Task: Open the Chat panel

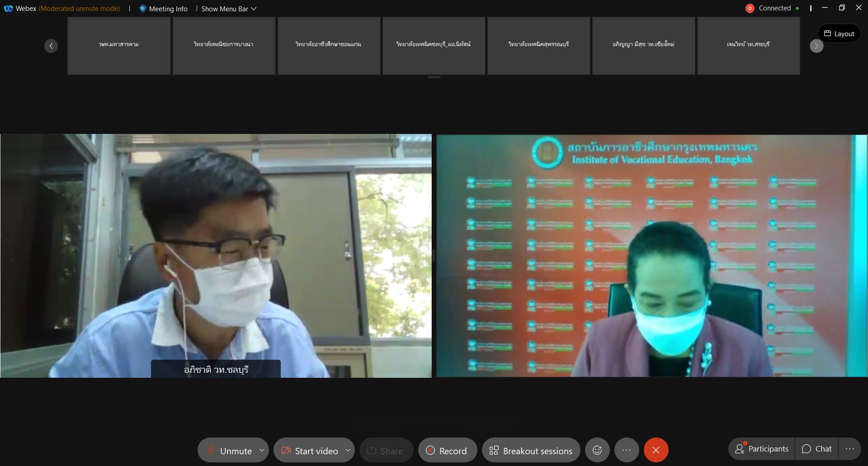Action: click(x=817, y=449)
